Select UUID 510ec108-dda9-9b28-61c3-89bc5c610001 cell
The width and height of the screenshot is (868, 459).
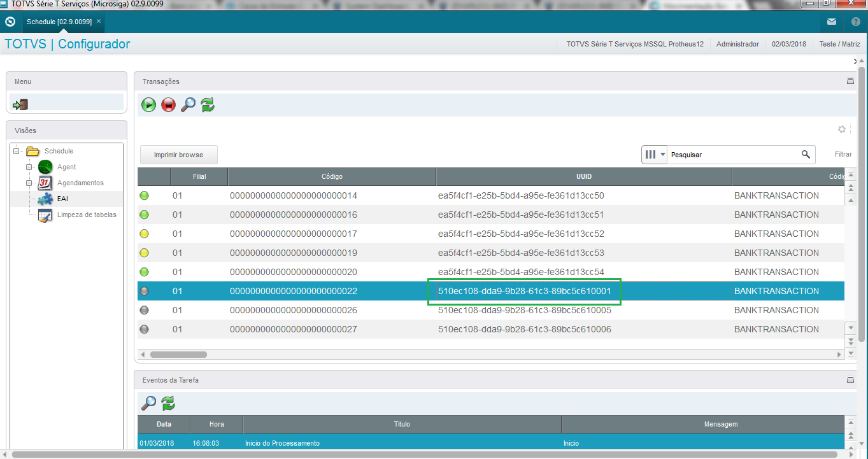coord(525,291)
